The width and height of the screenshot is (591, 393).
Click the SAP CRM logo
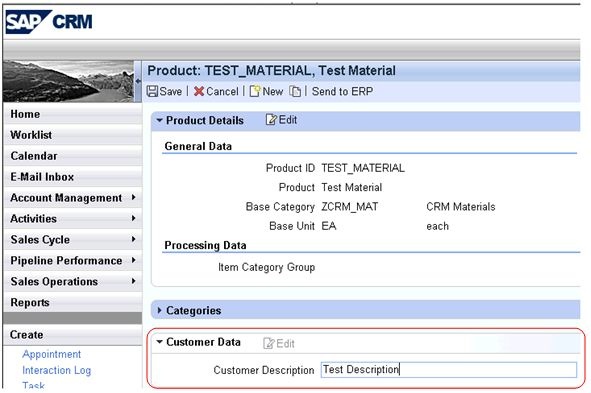[49, 21]
